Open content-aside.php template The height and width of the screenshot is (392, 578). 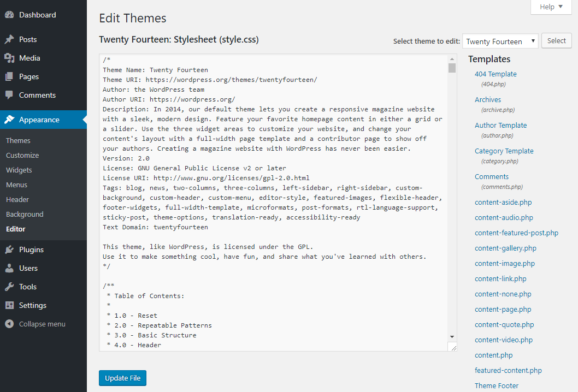[503, 202]
